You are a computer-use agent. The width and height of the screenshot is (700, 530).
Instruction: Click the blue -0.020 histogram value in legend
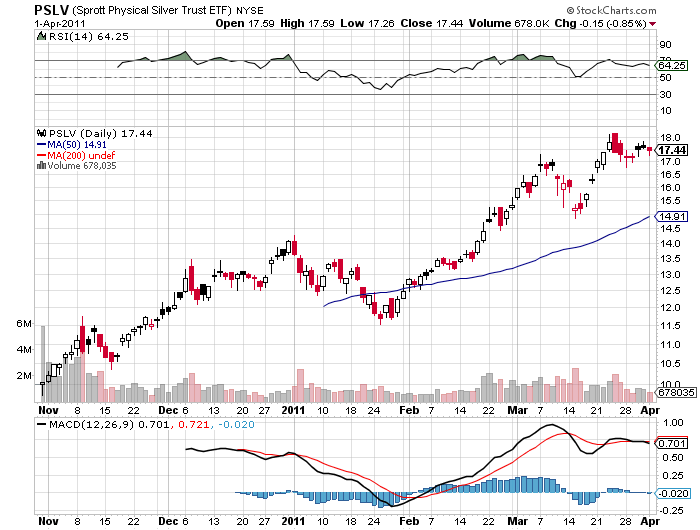pos(236,425)
